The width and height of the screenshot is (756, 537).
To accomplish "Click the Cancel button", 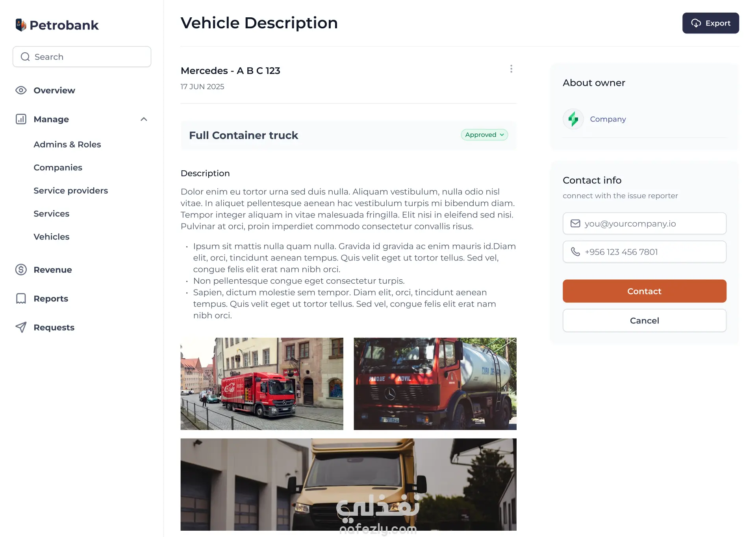I will pos(644,320).
